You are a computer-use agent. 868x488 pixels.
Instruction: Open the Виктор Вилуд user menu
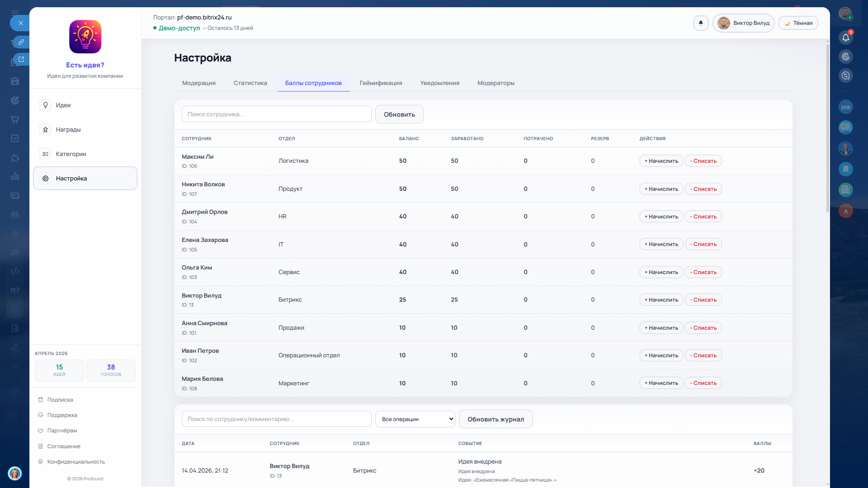tap(743, 23)
